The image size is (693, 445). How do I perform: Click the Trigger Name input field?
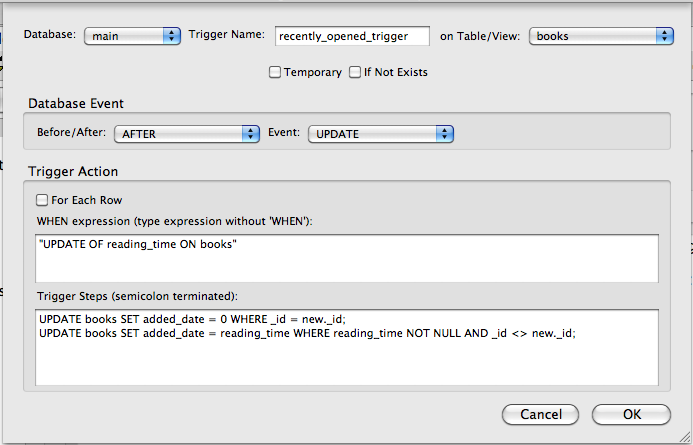pos(351,36)
